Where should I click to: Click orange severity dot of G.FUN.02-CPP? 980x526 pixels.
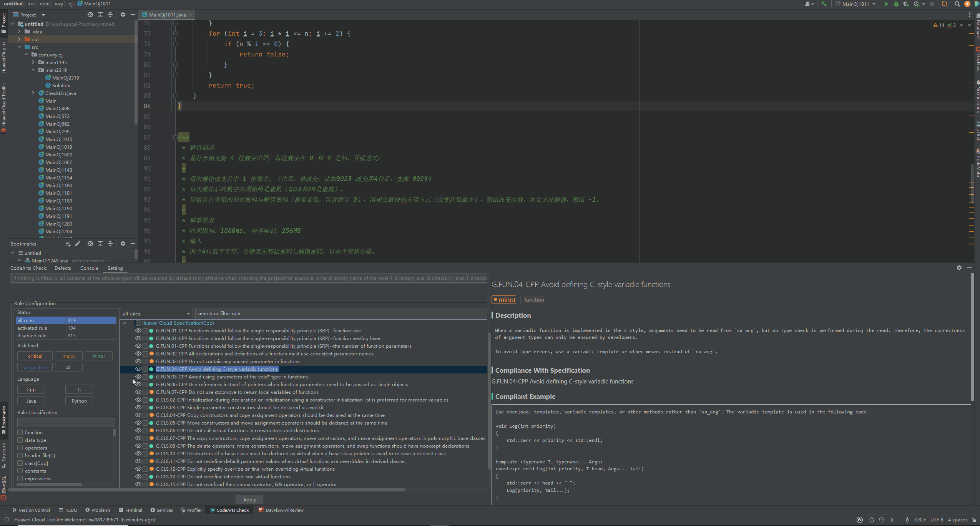click(x=151, y=353)
